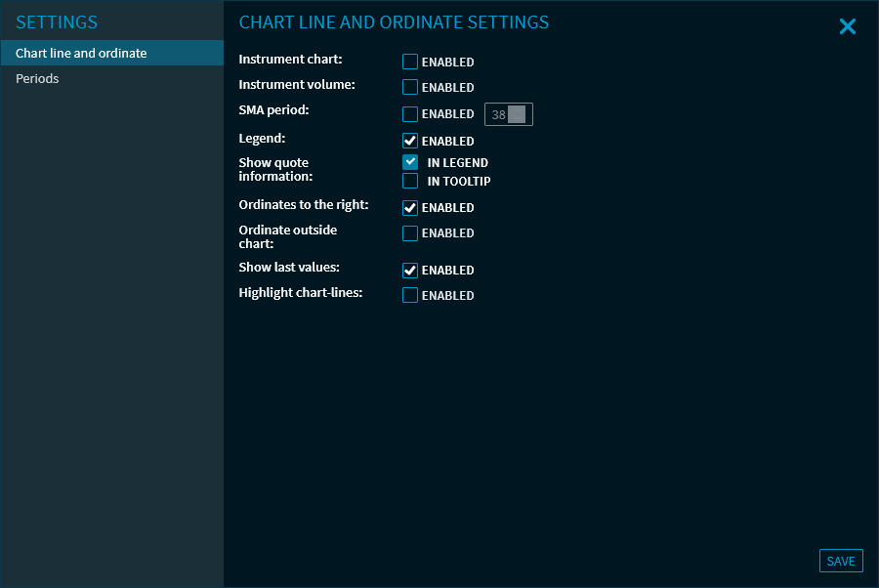Enable the Instrument chart checkbox
879x588 pixels.
point(410,62)
